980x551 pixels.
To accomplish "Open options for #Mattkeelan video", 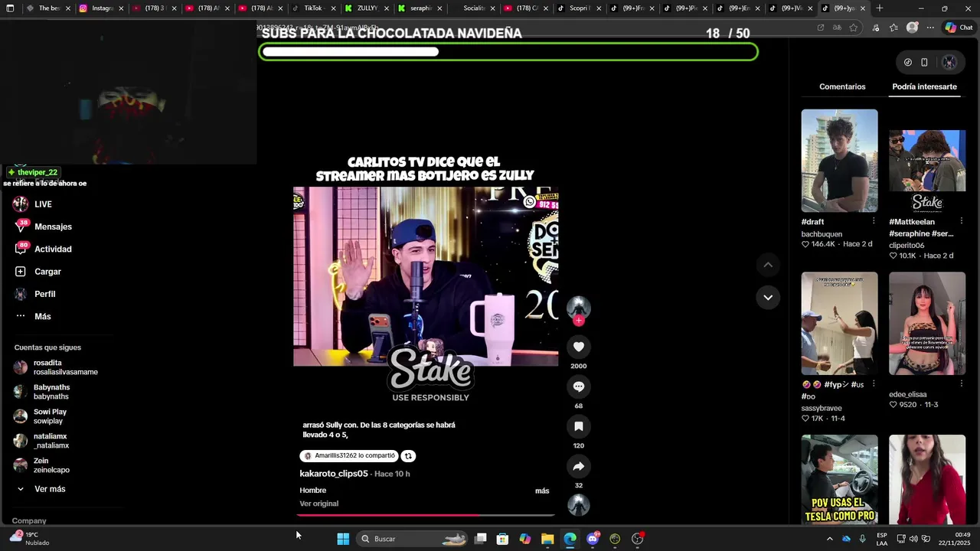I will [962, 221].
